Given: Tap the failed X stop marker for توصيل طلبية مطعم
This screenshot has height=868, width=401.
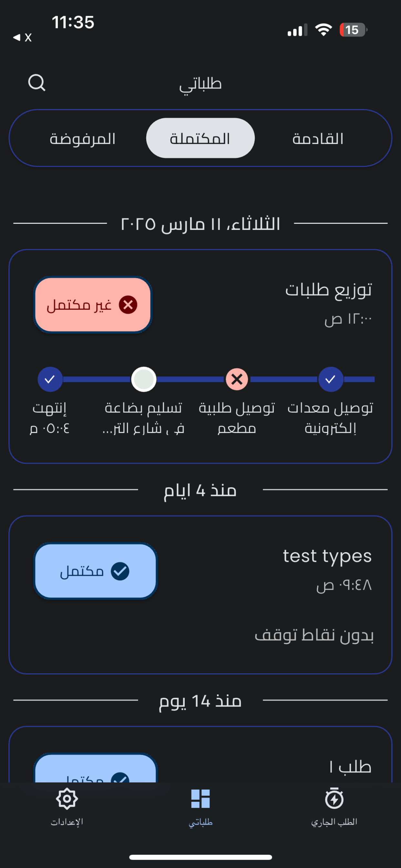Looking at the screenshot, I should coord(237,379).
